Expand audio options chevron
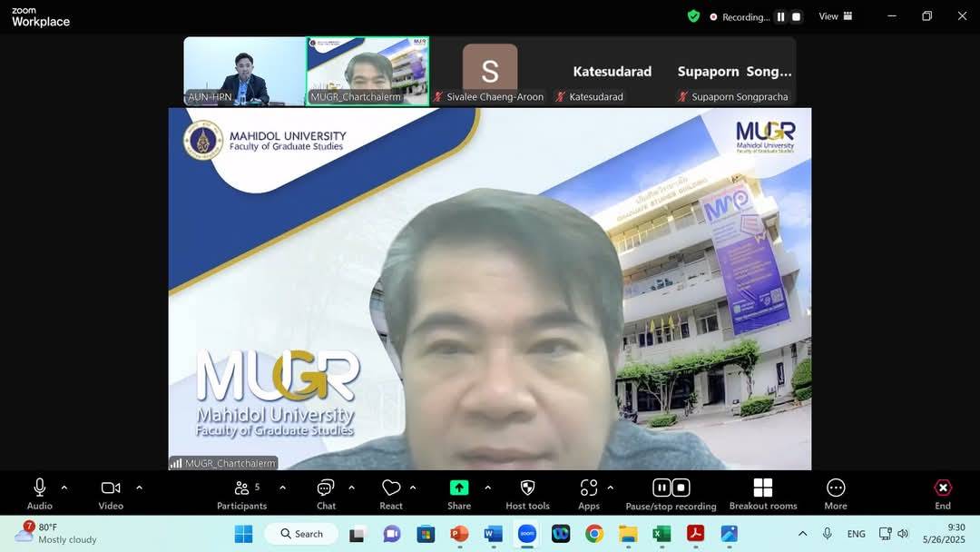Screen dimensions: 980x552 tap(64, 488)
